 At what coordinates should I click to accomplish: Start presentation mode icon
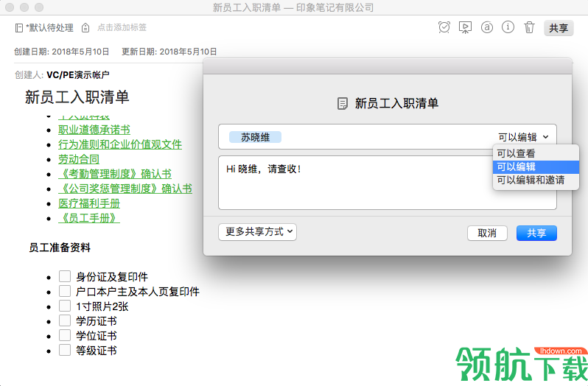click(x=465, y=27)
